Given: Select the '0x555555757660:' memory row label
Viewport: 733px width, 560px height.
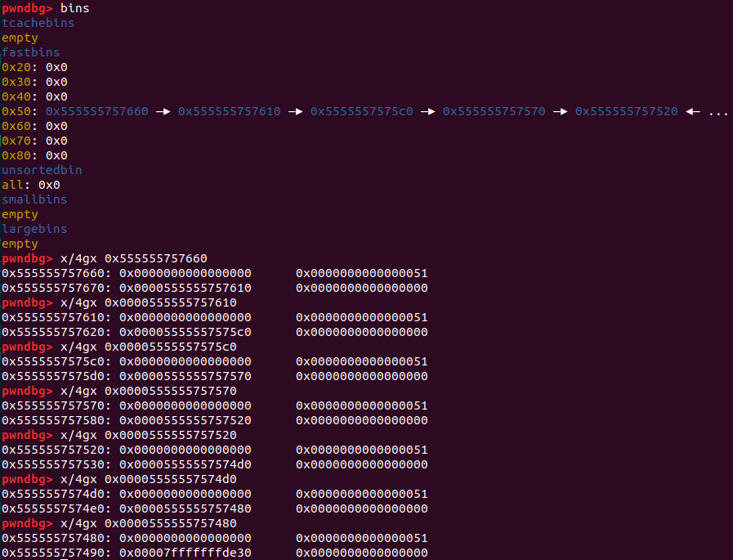Looking at the screenshot, I should tap(56, 273).
